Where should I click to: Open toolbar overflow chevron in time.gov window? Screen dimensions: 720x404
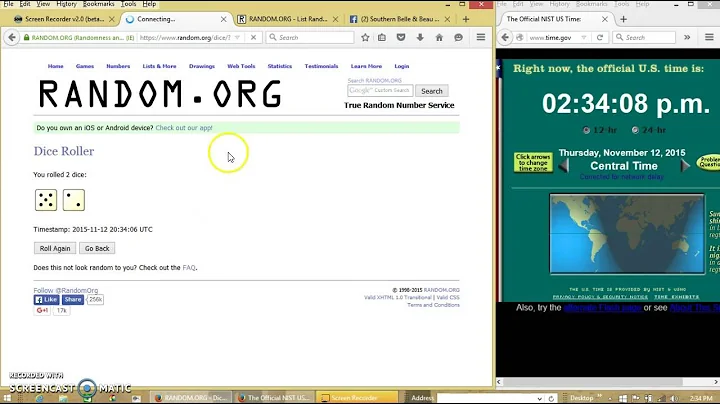[x=687, y=38]
